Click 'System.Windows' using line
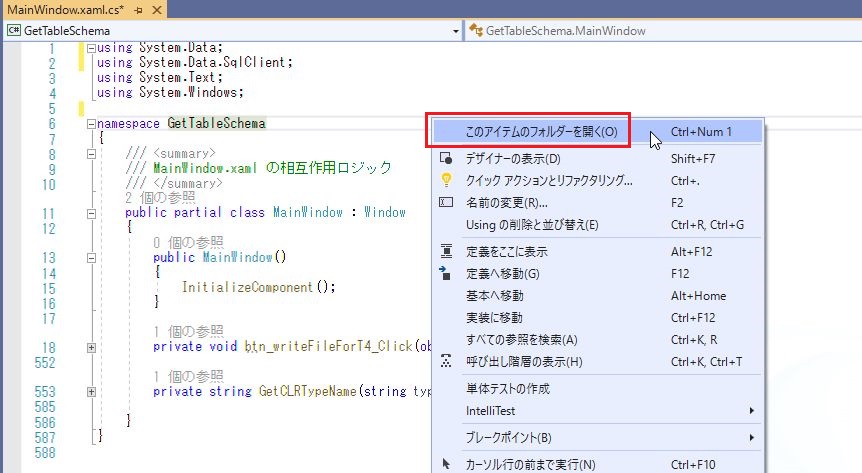The width and height of the screenshot is (862, 473). (170, 92)
